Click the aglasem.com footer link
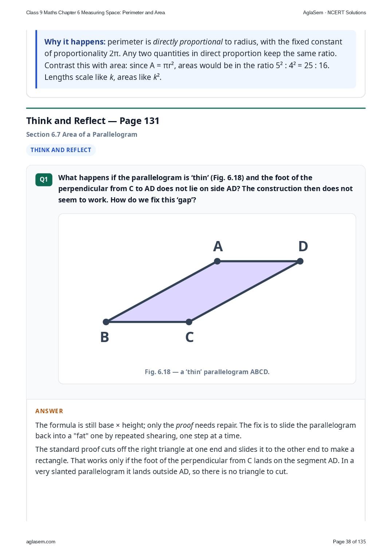This screenshot has width=392, height=555. (x=41, y=542)
